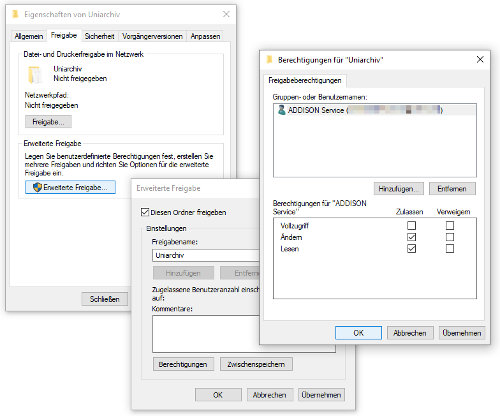The height and width of the screenshot is (416, 500).
Task: Close the Eigenschaften von Uniarchiv window
Action: pos(226,14)
